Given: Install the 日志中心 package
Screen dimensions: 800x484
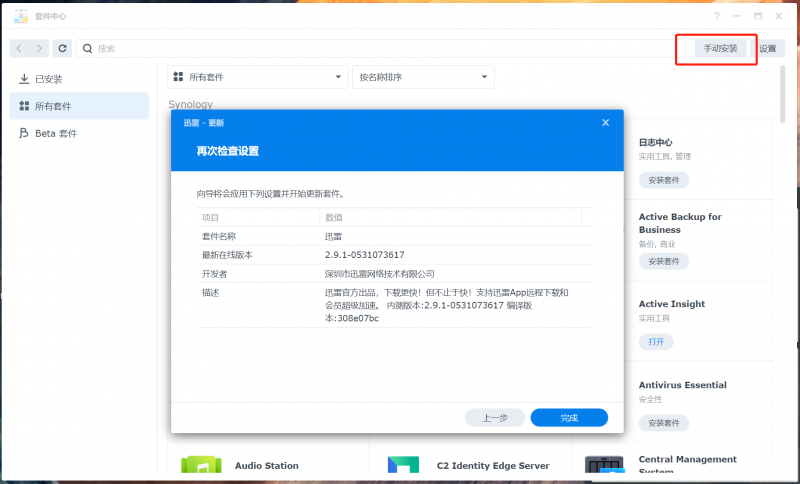Looking at the screenshot, I should pos(664,180).
